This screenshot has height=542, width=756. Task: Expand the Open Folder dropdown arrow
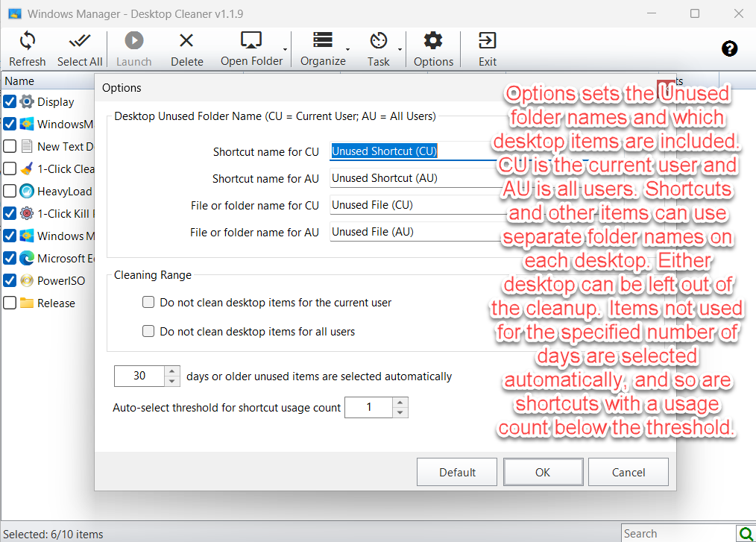285,49
